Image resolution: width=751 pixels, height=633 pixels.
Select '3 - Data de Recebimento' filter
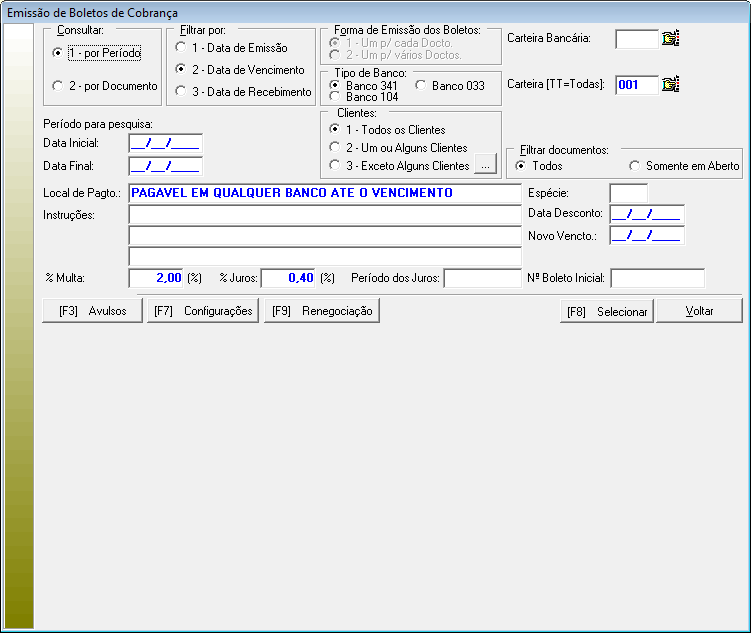pos(180,92)
